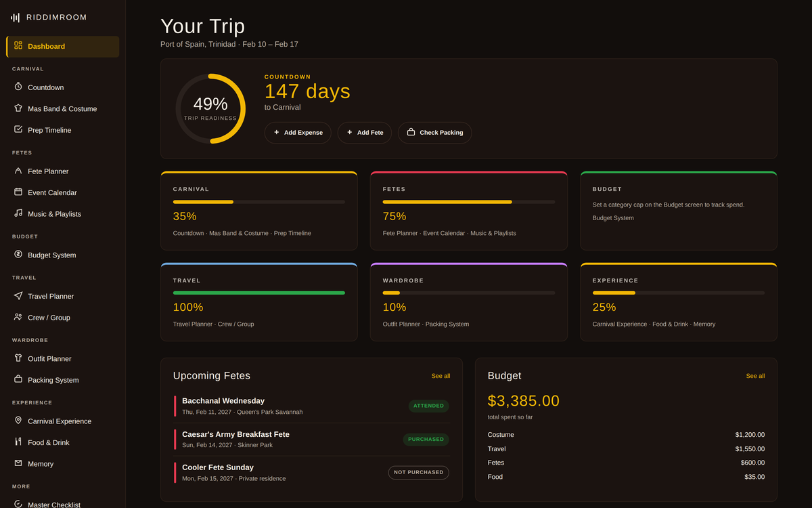Click the Outfit Planner shirt icon
Screen dimensions: 812x508
(x=18, y=358)
